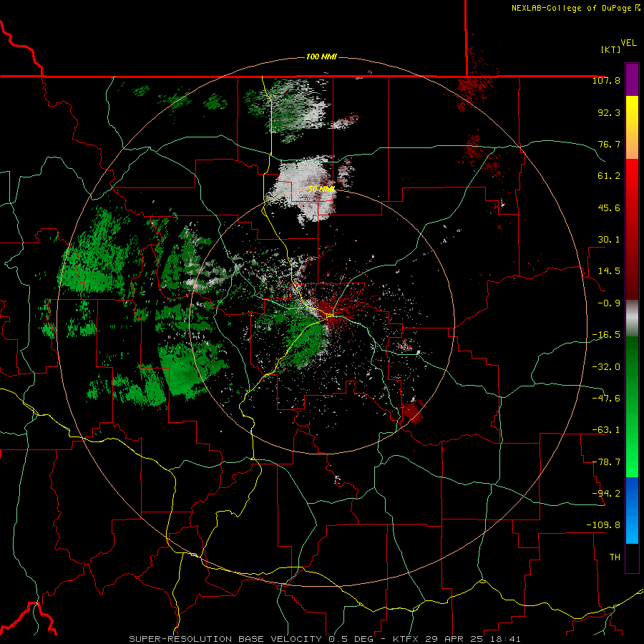Click the 50 NMI range ring label
This screenshot has height=644, width=644.
[x=321, y=190]
